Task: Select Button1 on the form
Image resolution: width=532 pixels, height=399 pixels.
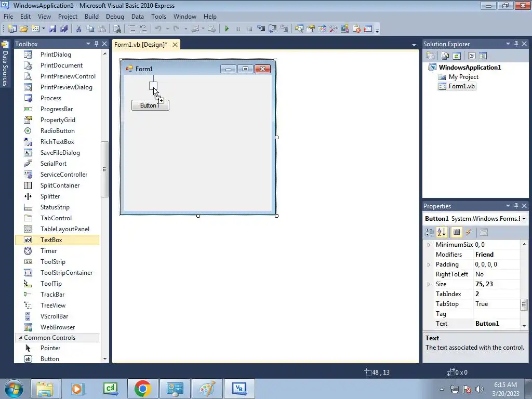Action: (150, 105)
